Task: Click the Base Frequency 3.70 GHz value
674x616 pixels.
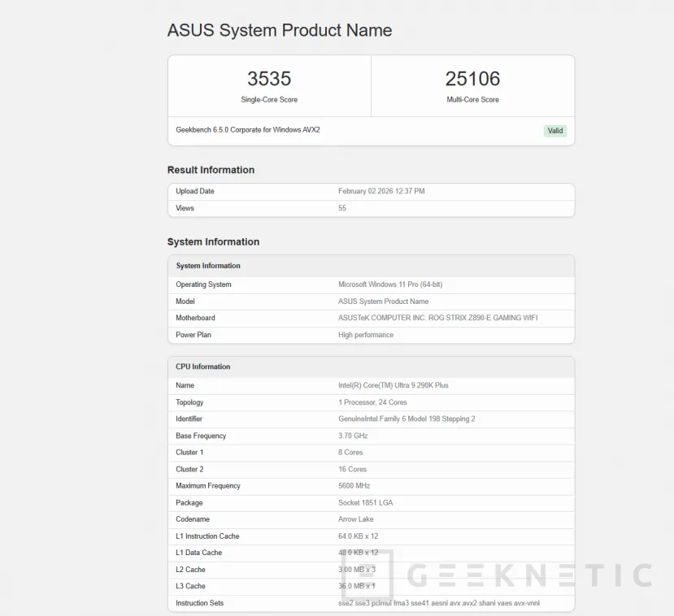Action: pos(353,436)
